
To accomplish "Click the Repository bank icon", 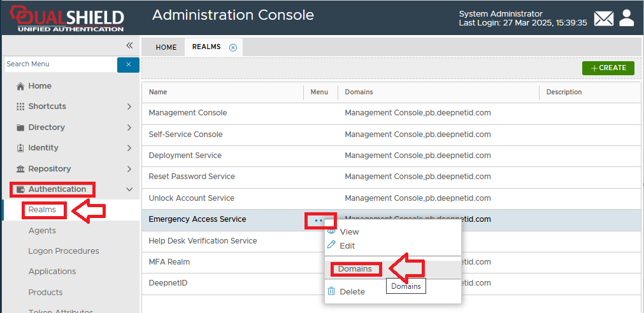I will (20, 169).
